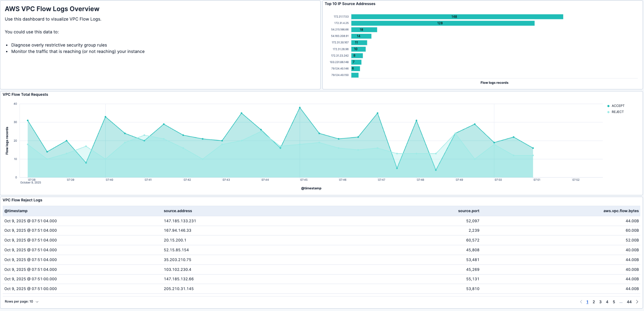Screen dimensions: 644x311
Task: Sort by the @timestamp column header
Action: (15, 210)
